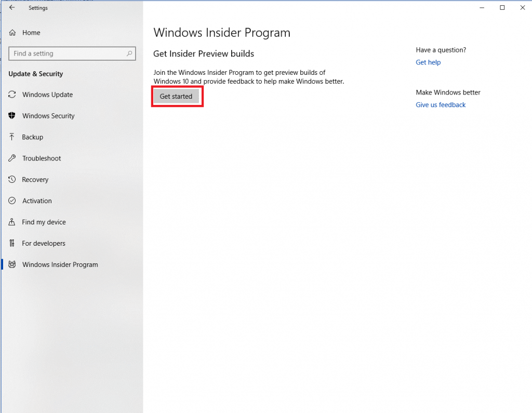
Task: Click the Windows Insider Program cat icon
Action: (12, 264)
